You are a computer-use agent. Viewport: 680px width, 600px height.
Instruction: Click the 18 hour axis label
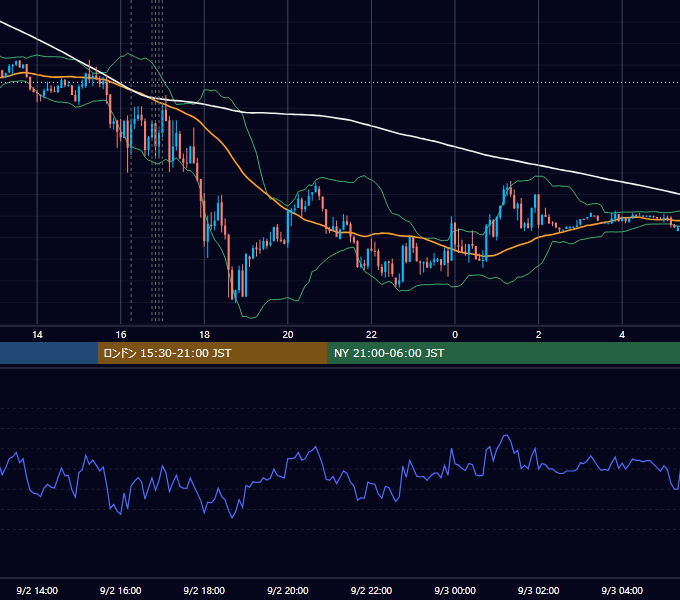point(204,335)
